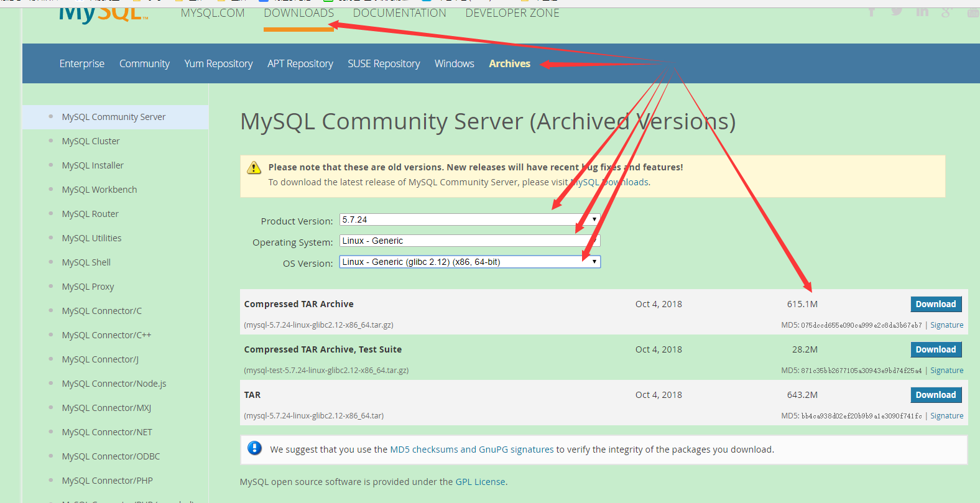This screenshot has height=503, width=980.
Task: Go to Community downloads section
Action: tap(144, 63)
